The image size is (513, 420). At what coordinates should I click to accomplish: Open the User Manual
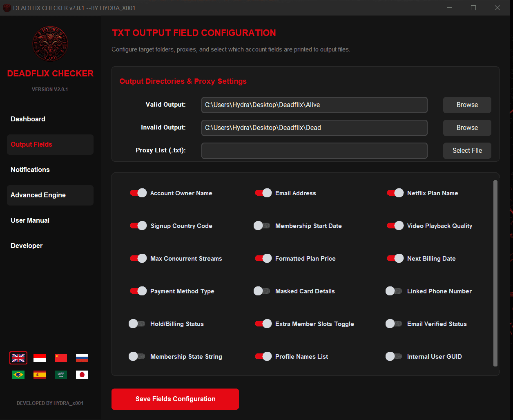click(50, 221)
